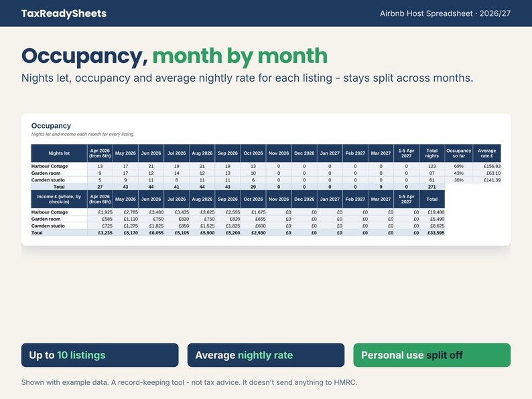Select the 61 total nights cell
Screen dimensions: 532x399
432,180
